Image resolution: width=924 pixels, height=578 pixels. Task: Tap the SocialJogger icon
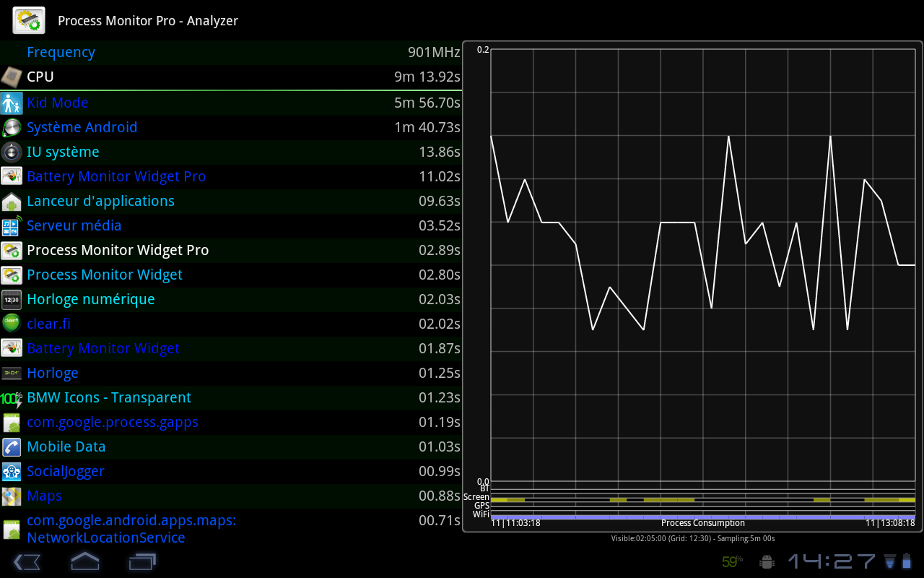click(12, 471)
